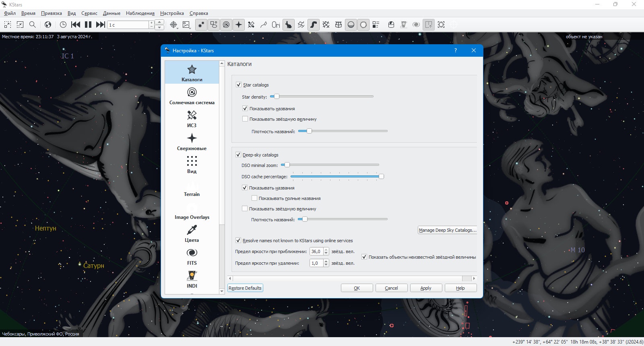Open geographic location via the globe icon
644x346 pixels.
coord(48,25)
